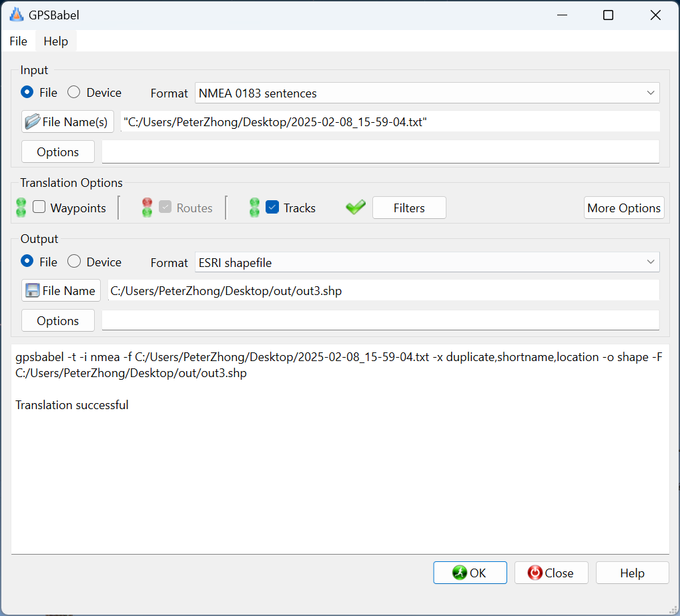
Task: Uncheck the Tracks checkbox
Action: point(272,207)
